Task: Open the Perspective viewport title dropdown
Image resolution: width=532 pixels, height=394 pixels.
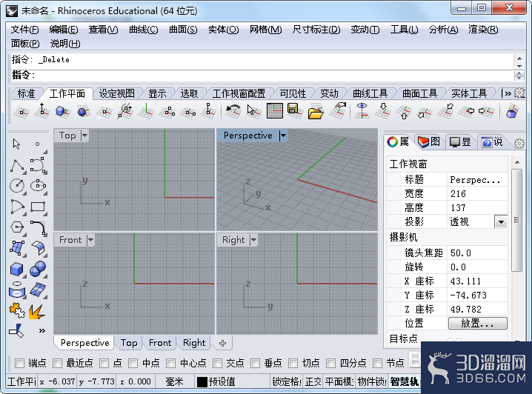Action: [283, 136]
